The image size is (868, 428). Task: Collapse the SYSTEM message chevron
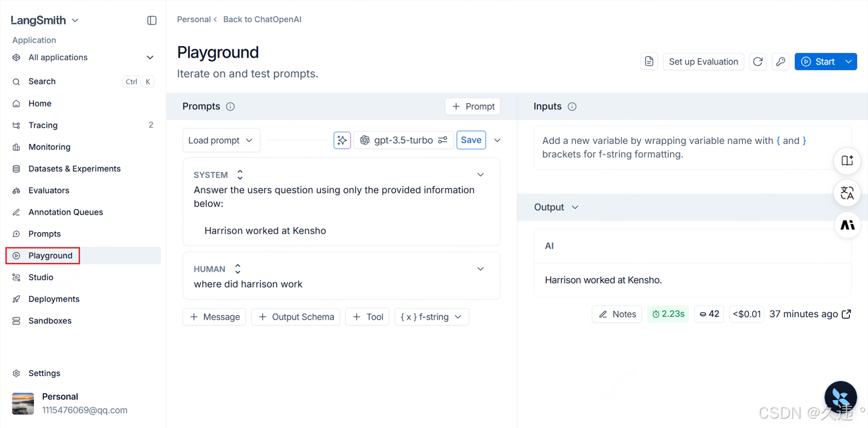(481, 175)
